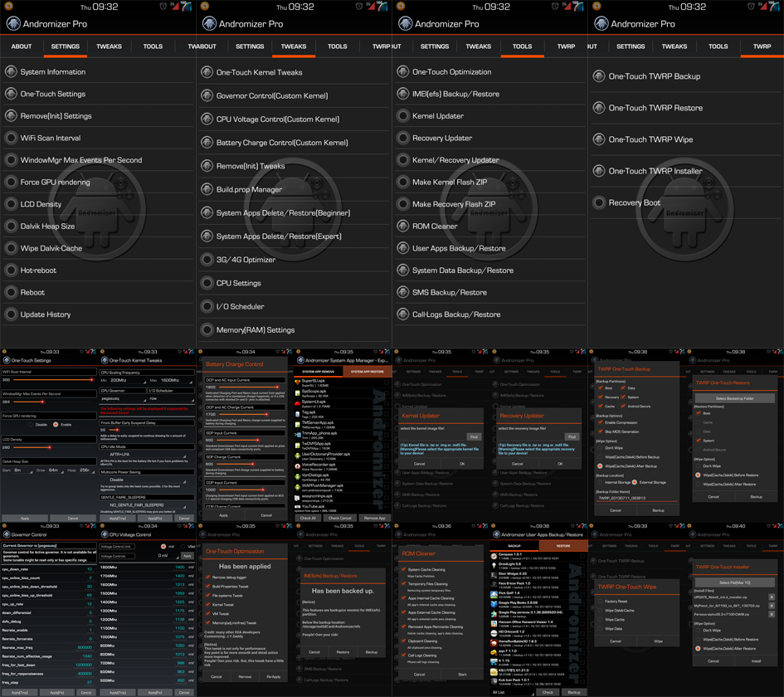Tap the VoiceRecorder.apk app icon
The image size is (784, 697).
[x=298, y=466]
